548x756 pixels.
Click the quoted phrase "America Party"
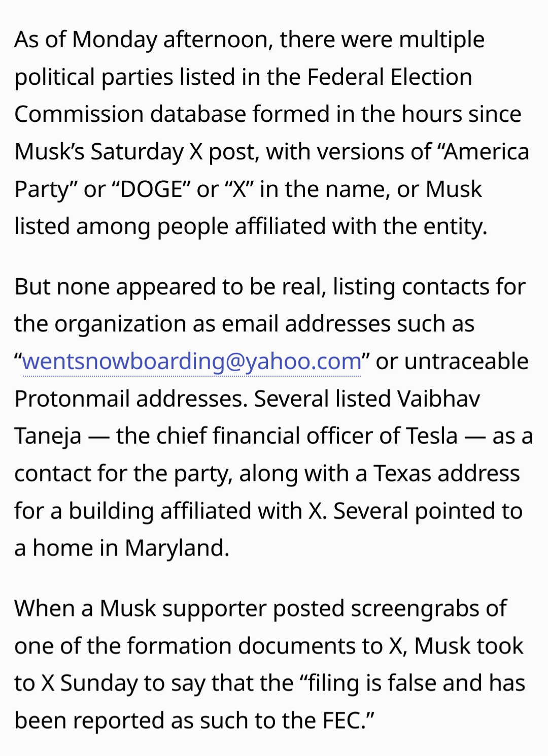point(272,170)
